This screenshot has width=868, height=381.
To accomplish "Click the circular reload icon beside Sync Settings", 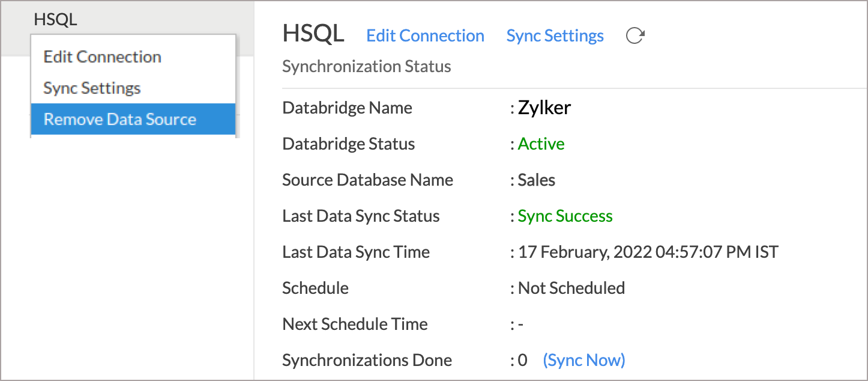I will coord(636,35).
